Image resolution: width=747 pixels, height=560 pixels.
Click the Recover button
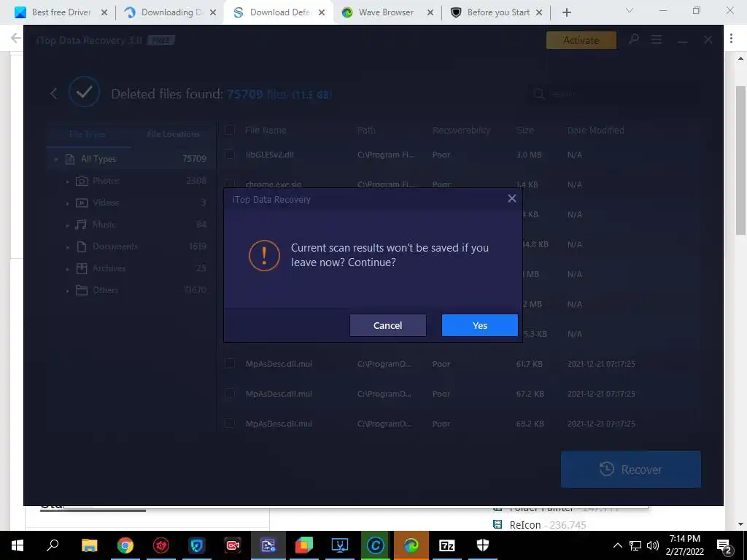(x=631, y=470)
